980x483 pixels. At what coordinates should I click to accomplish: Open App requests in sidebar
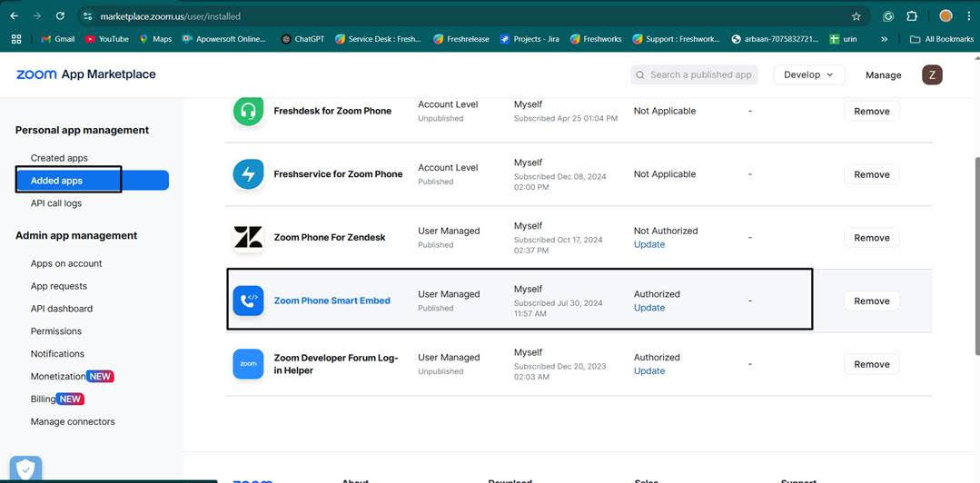pos(59,286)
